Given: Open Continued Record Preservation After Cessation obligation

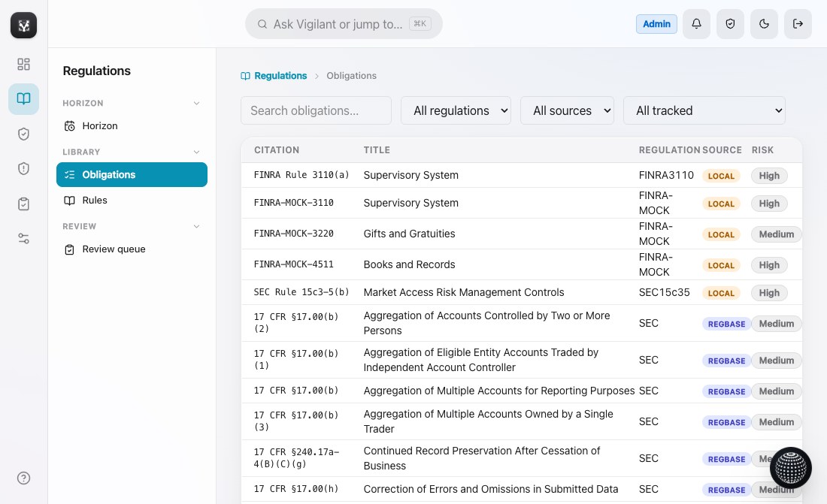Looking at the screenshot, I should [x=481, y=458].
